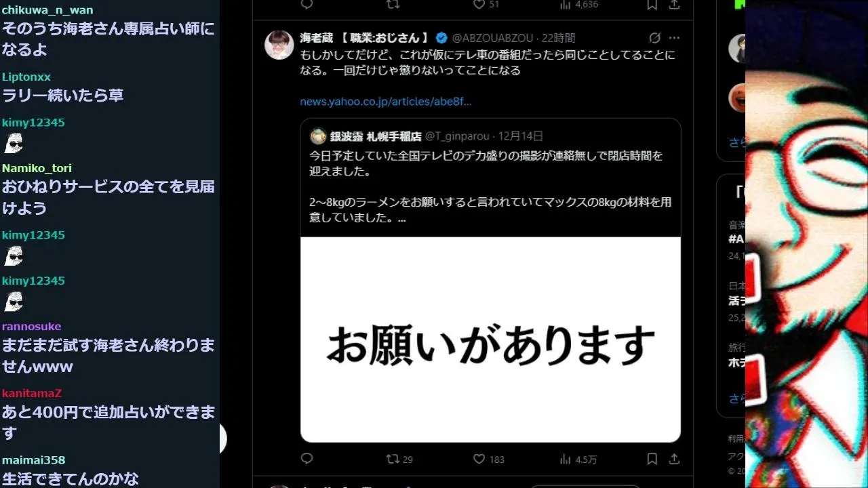Retweet the post with 29 retweets
Screen dimensions: 868x488
pyautogui.click(x=399, y=459)
